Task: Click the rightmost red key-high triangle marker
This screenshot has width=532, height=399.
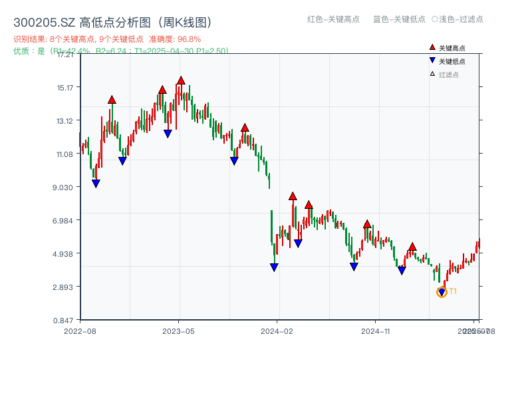Action: click(x=412, y=247)
